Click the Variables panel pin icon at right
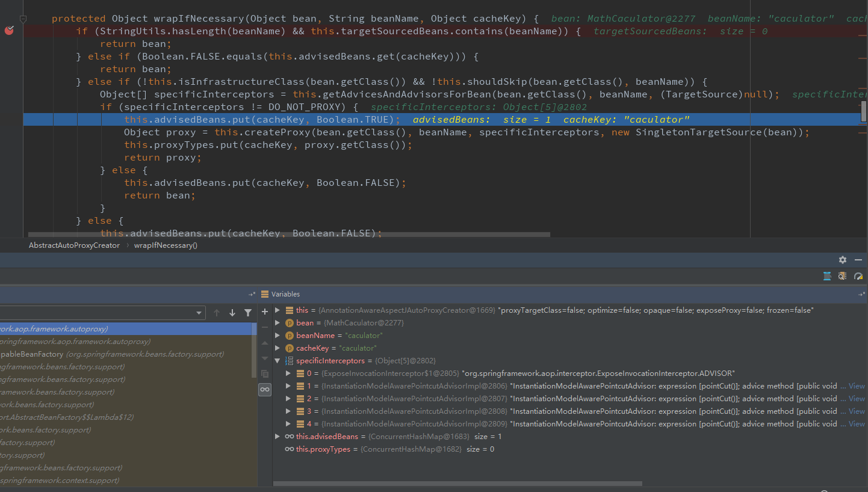 click(x=862, y=294)
